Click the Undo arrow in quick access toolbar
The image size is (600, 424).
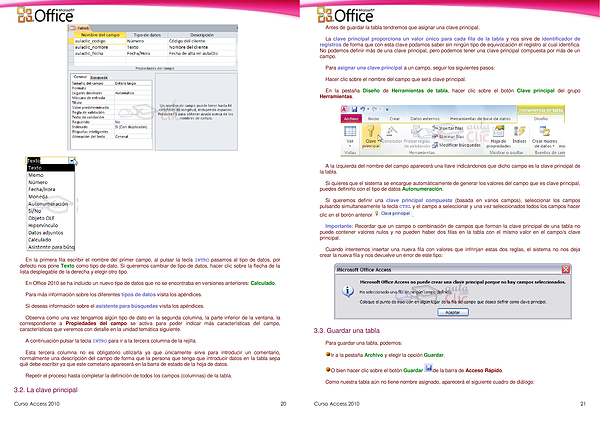pyautogui.click(x=362, y=109)
